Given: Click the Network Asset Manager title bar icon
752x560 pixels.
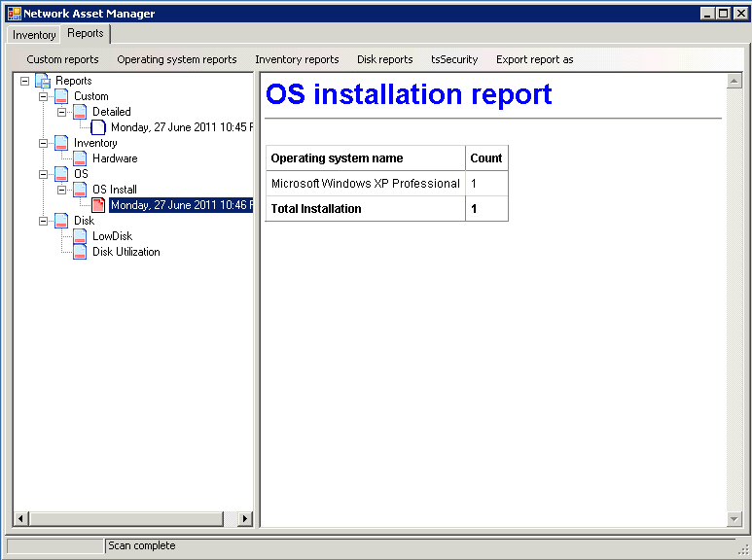Looking at the screenshot, I should 14,14.
